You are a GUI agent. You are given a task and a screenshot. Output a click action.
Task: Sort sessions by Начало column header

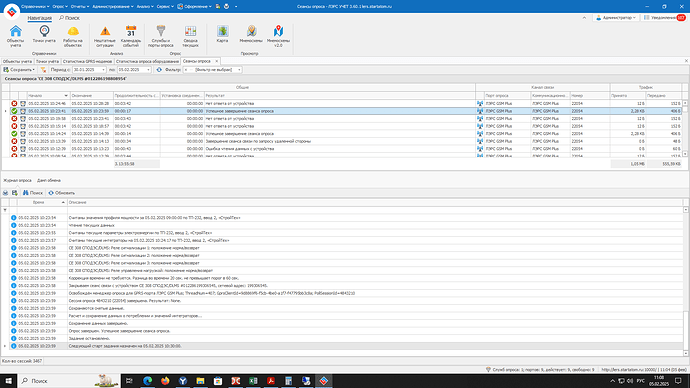click(48, 95)
